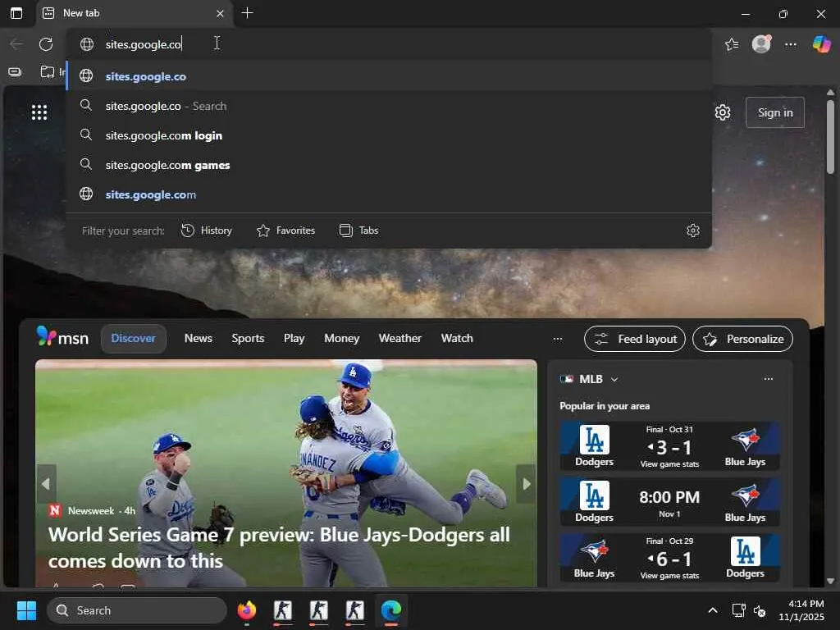This screenshot has width=840, height=630.
Task: Click the msn logo
Action: pyautogui.click(x=62, y=337)
